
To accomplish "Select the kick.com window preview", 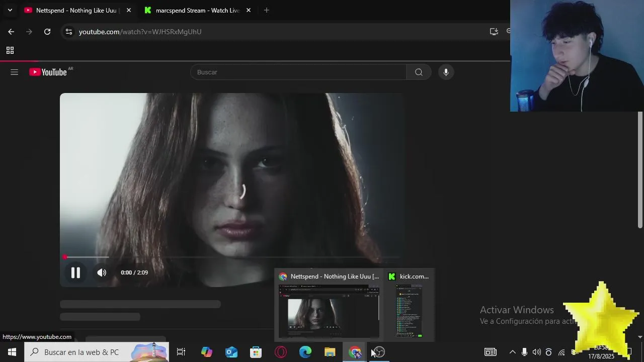I will [x=409, y=305].
